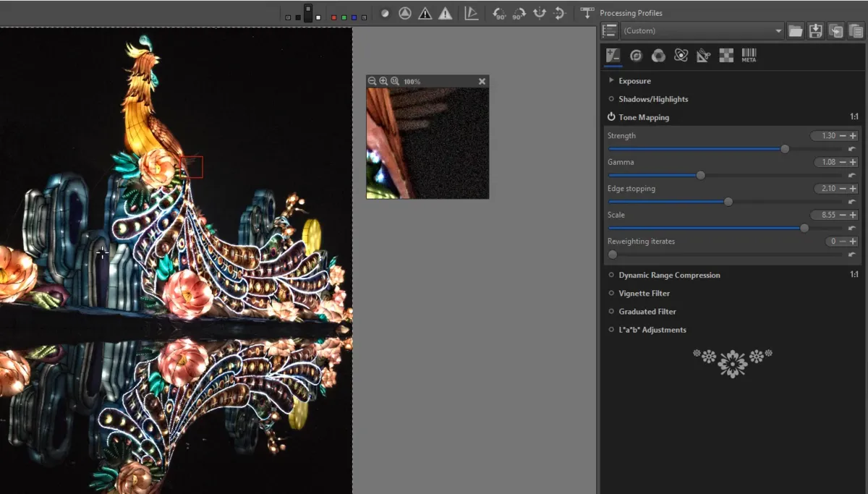Screen dimensions: 868x494
Task: Click the Edge stopping slider handle
Action: pyautogui.click(x=728, y=201)
